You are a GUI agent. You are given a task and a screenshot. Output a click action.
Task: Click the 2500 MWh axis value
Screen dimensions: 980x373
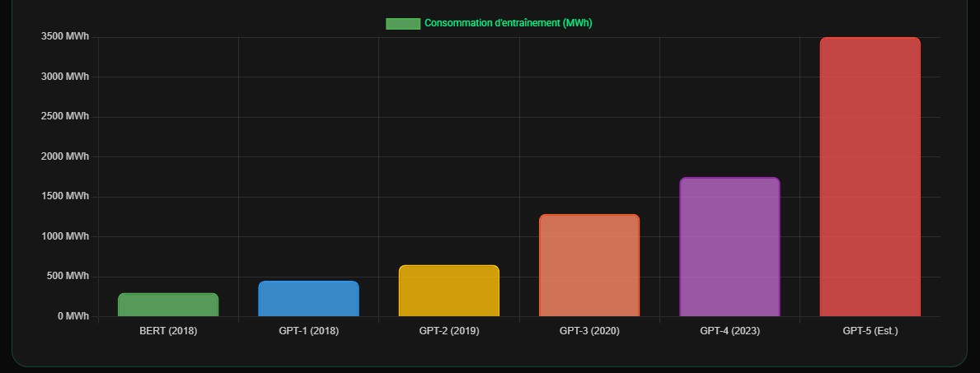click(x=65, y=117)
